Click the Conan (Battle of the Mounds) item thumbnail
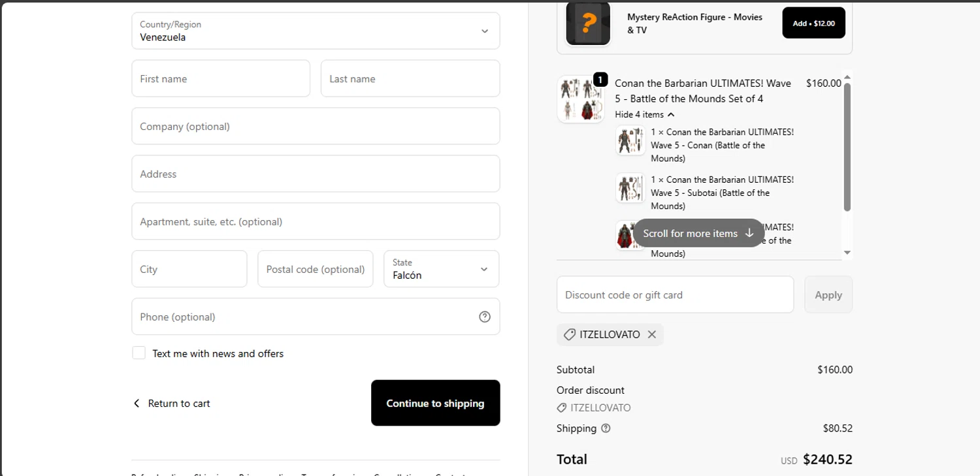 (630, 140)
